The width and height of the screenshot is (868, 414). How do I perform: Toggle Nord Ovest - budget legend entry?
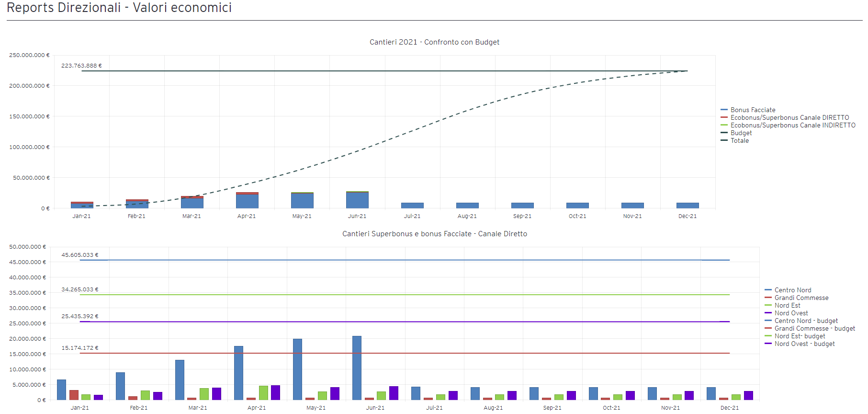click(804, 344)
